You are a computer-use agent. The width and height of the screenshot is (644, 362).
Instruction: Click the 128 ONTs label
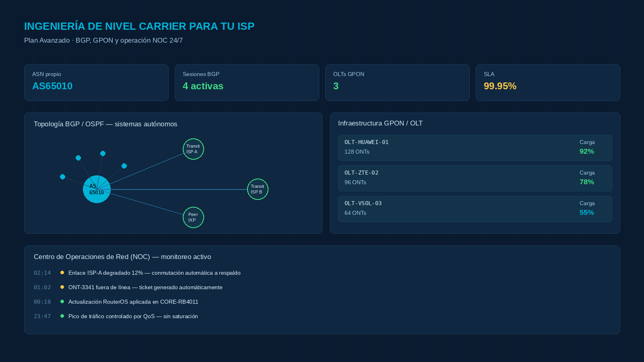coord(357,152)
